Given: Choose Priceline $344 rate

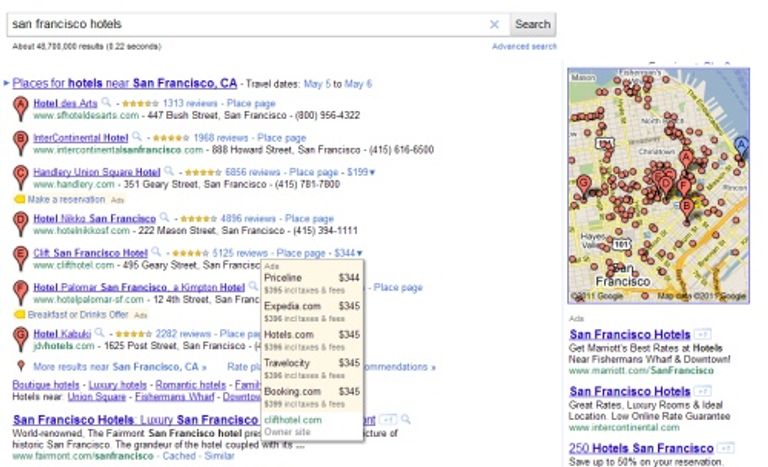Looking at the screenshot, I should tap(312, 283).
